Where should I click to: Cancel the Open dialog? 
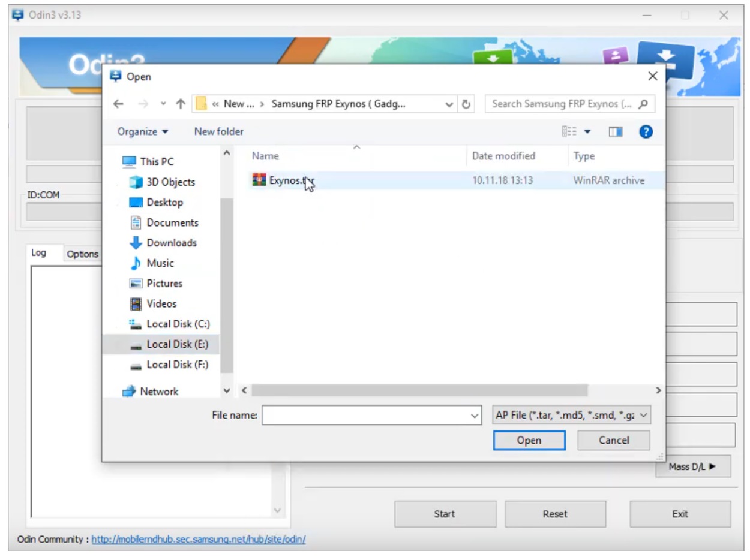tap(614, 441)
